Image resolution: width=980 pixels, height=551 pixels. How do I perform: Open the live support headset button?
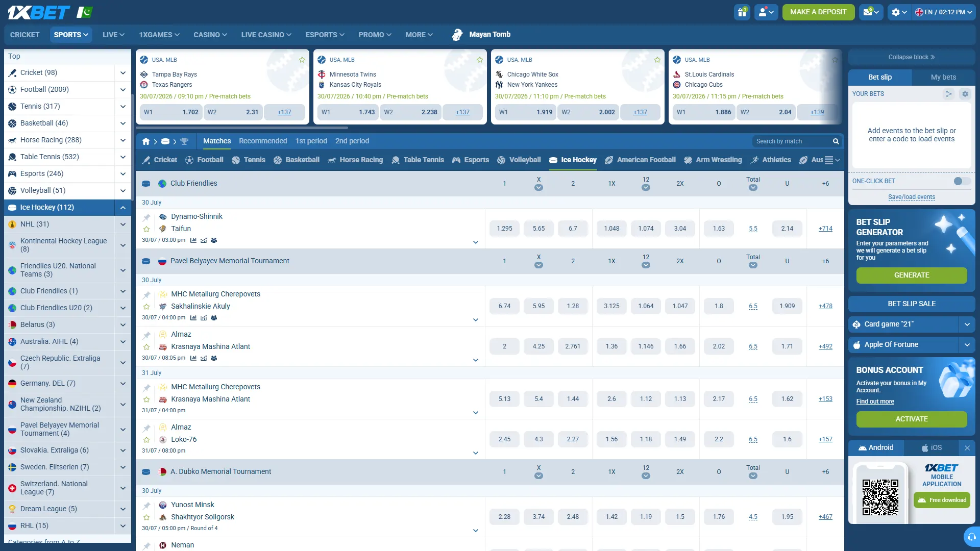point(972,537)
